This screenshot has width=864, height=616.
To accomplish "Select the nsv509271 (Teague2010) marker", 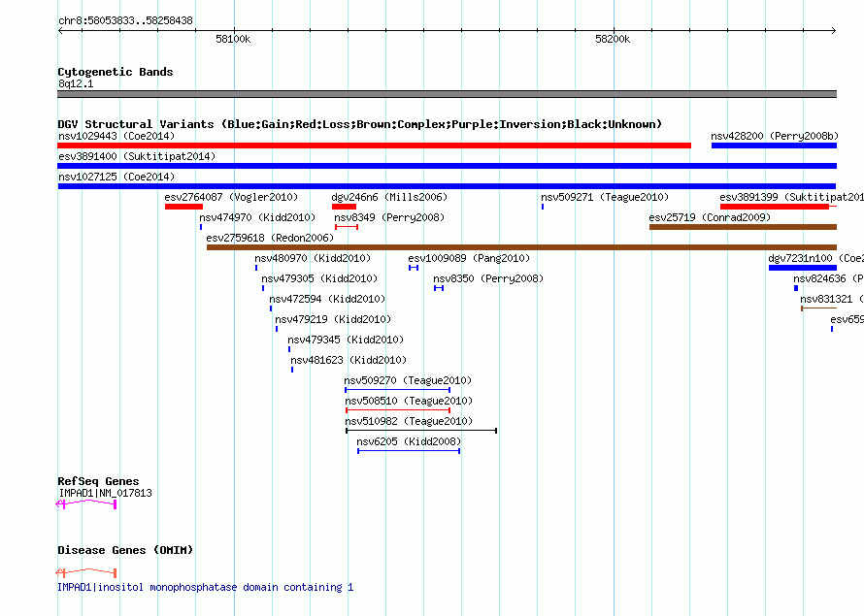I will click(543, 207).
